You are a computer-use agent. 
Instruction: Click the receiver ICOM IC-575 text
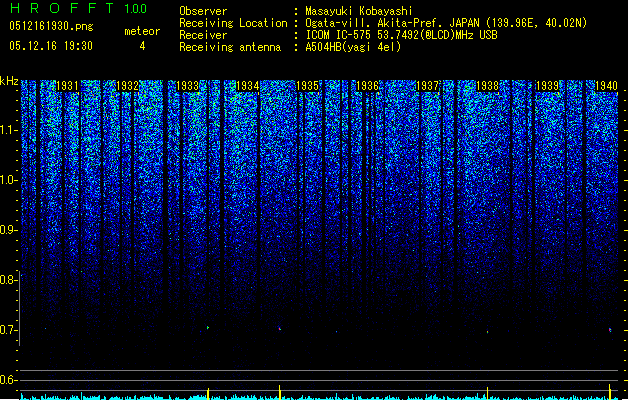pyautogui.click(x=401, y=35)
